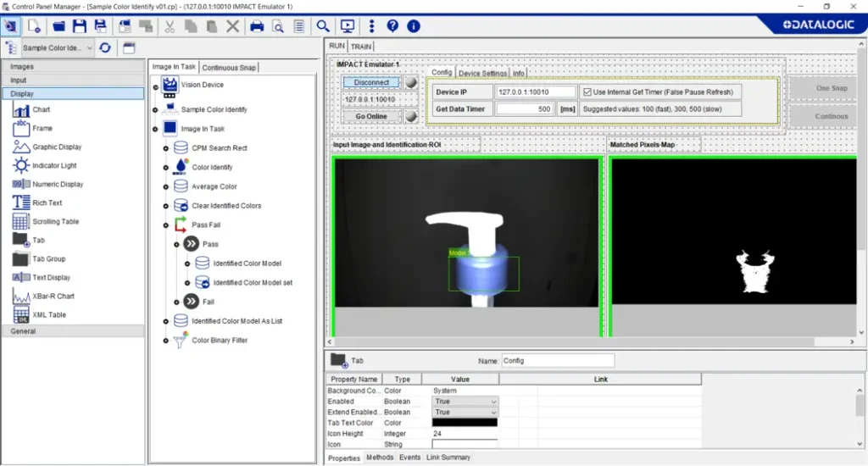
Task: Click the Tab Text Color black swatch
Action: pos(465,423)
